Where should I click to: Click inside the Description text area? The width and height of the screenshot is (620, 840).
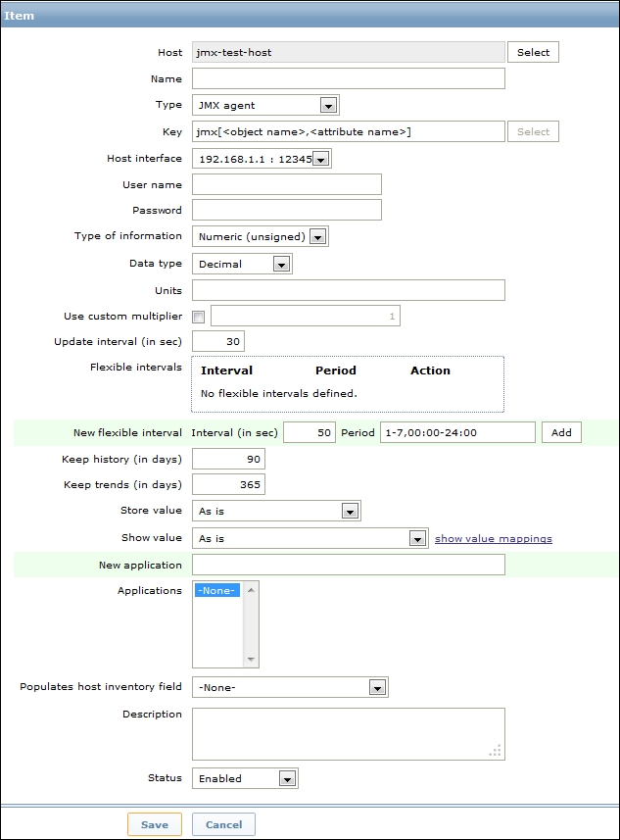[348, 733]
